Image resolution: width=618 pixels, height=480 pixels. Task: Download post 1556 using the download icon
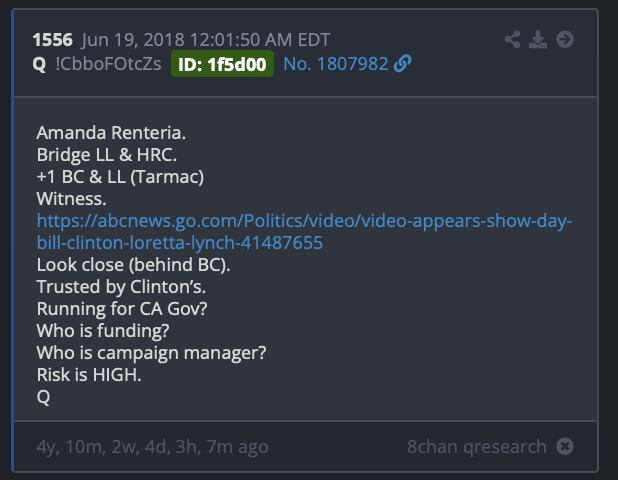coord(538,39)
